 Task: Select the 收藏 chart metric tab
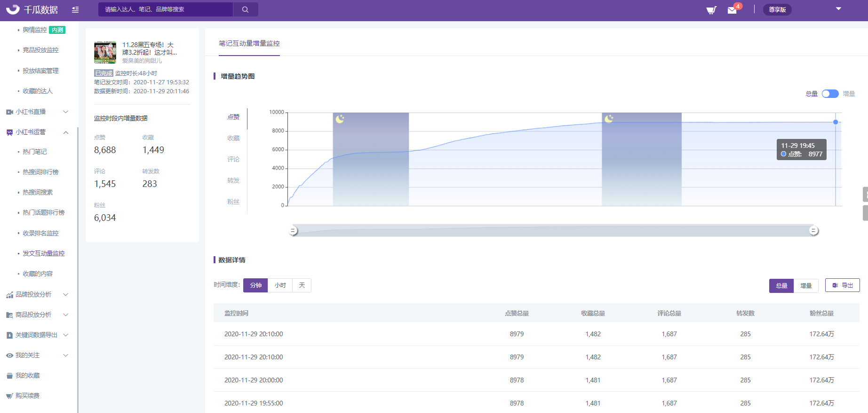[x=233, y=138]
